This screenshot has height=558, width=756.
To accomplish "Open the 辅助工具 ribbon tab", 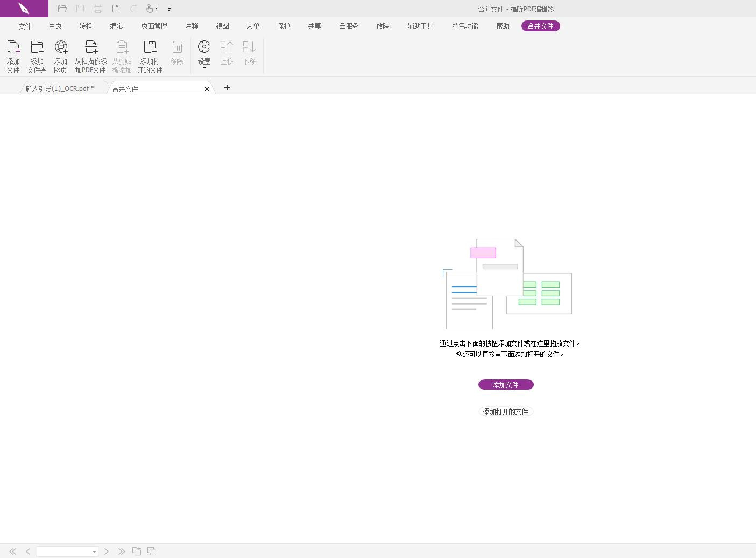I will [x=420, y=26].
